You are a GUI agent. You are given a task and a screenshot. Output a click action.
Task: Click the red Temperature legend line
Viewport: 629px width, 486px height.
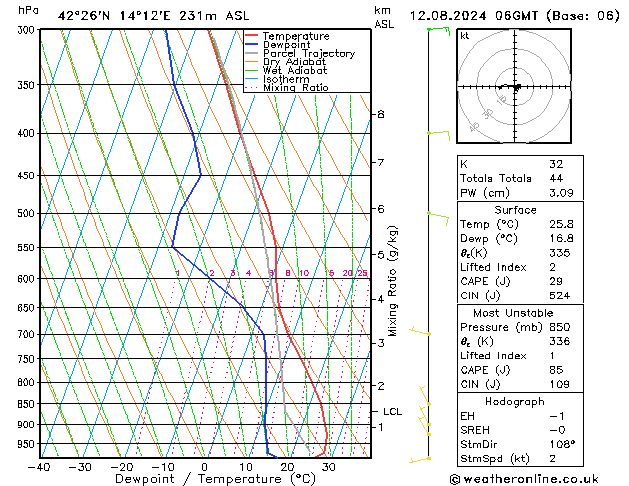point(252,36)
